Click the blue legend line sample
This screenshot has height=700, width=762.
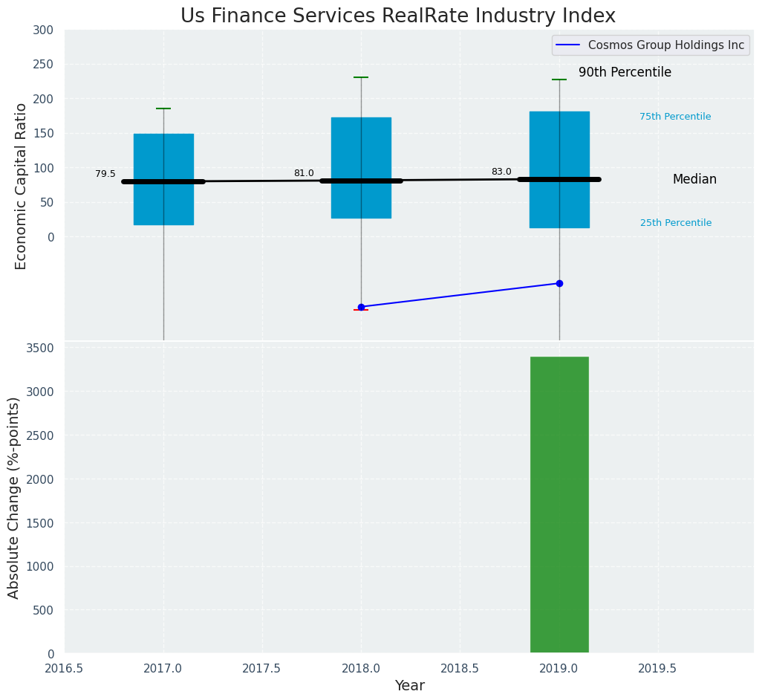point(569,45)
